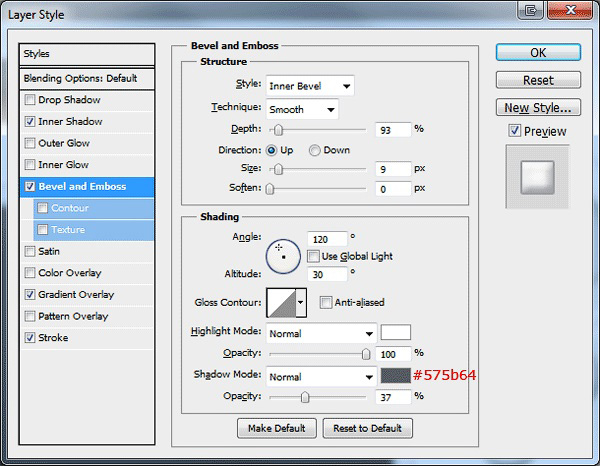The width and height of the screenshot is (600, 466).
Task: Select the Down direction radio button
Action: (x=315, y=150)
